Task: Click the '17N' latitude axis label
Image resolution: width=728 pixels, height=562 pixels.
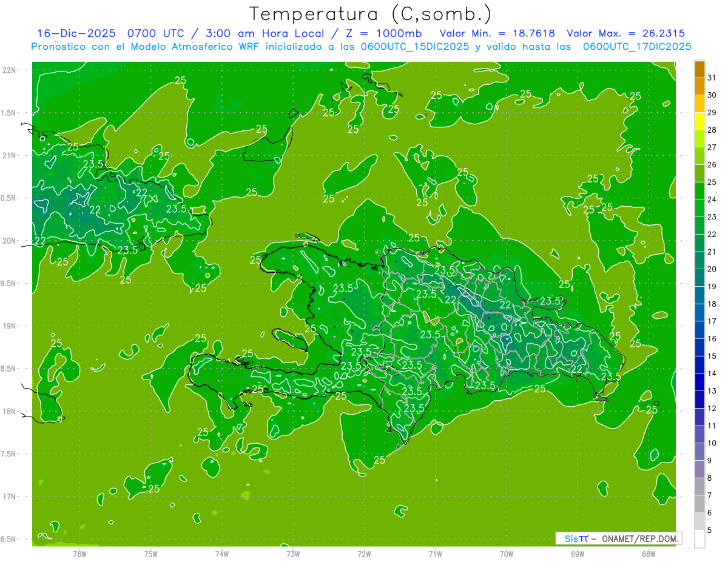Action: [10, 497]
